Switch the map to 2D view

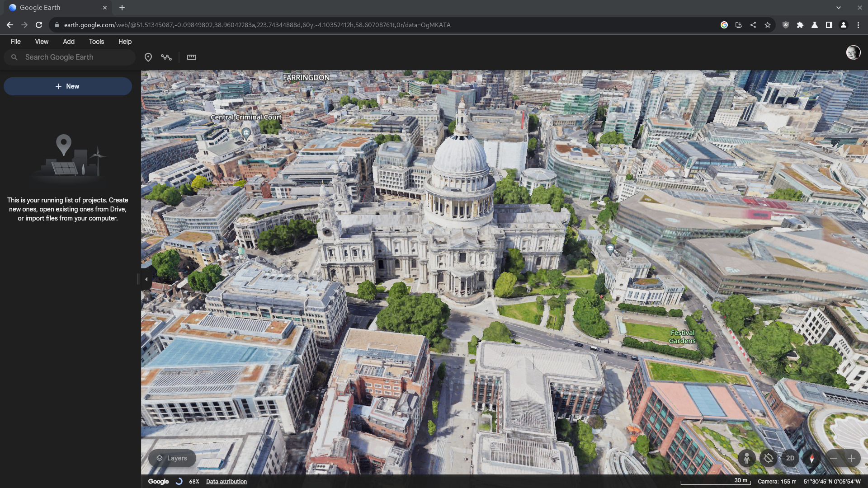[x=790, y=458]
